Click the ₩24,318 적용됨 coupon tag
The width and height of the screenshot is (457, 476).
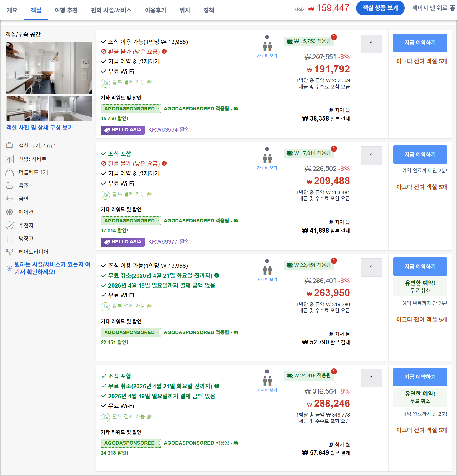tap(309, 376)
